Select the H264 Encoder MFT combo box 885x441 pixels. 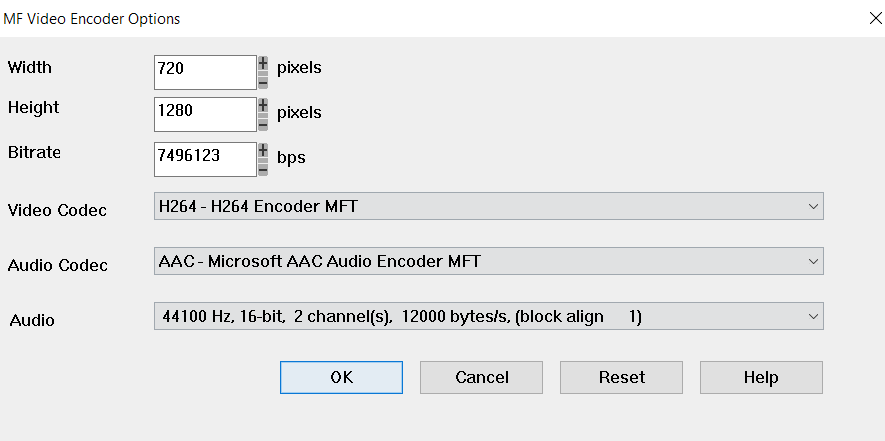[x=489, y=206]
